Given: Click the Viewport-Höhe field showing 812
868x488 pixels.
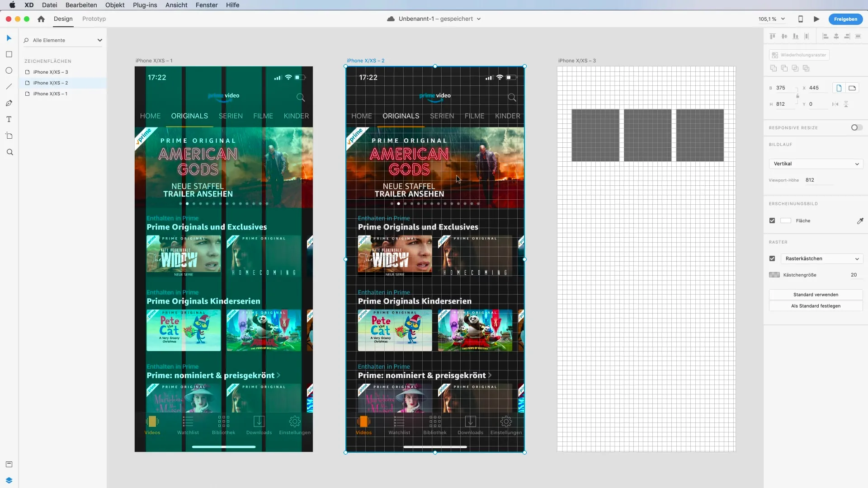Looking at the screenshot, I should tap(818, 180).
